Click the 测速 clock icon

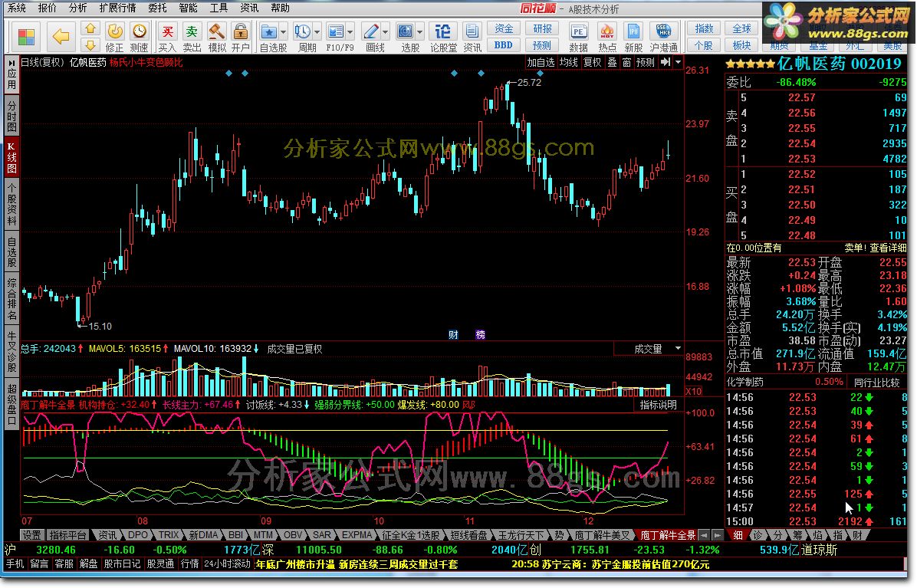(x=140, y=31)
